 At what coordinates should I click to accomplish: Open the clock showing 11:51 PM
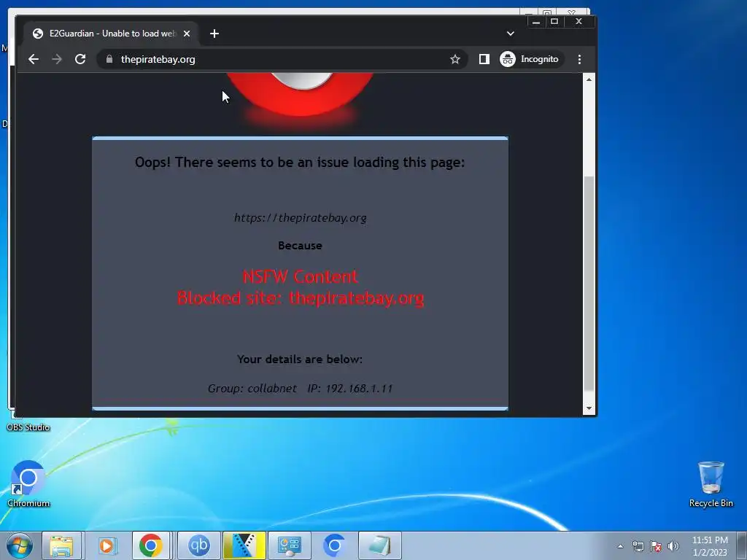click(x=710, y=546)
